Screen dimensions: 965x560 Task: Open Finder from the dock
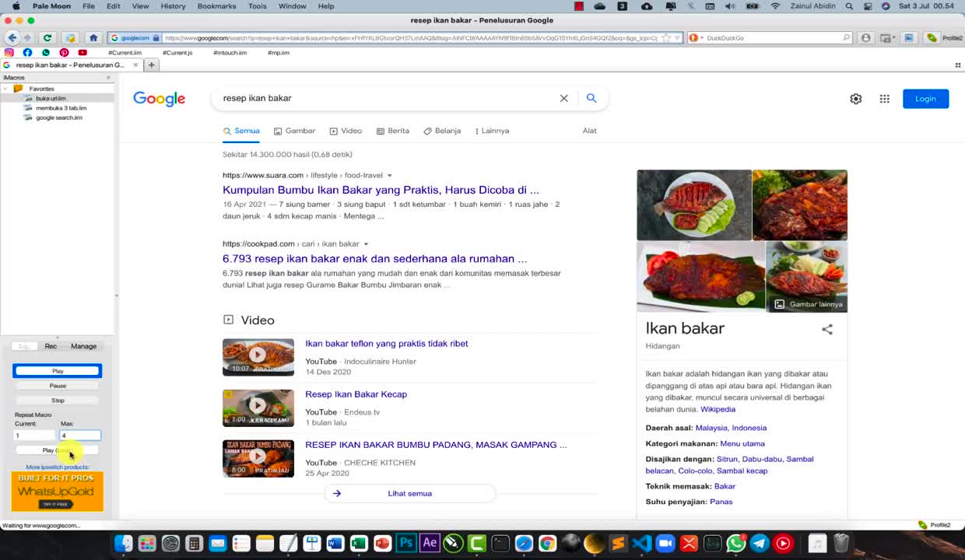123,543
